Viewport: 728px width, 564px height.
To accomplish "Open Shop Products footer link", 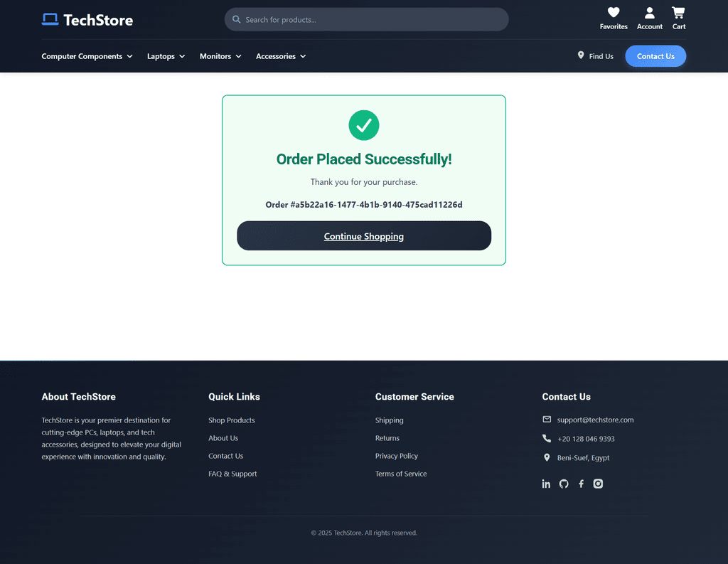I will pyautogui.click(x=231, y=420).
